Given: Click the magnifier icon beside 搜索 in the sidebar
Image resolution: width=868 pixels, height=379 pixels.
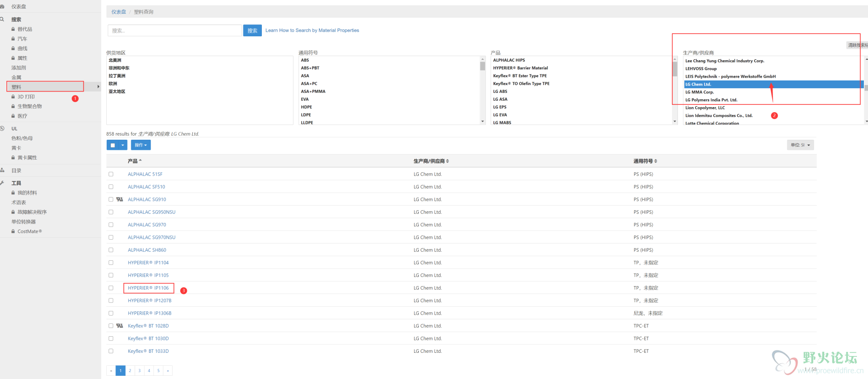Looking at the screenshot, I should (2, 19).
